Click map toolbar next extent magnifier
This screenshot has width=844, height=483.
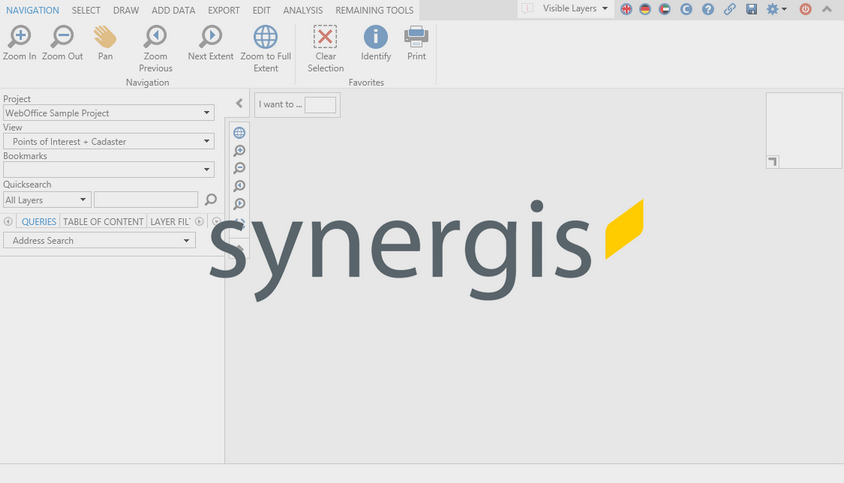(x=240, y=204)
